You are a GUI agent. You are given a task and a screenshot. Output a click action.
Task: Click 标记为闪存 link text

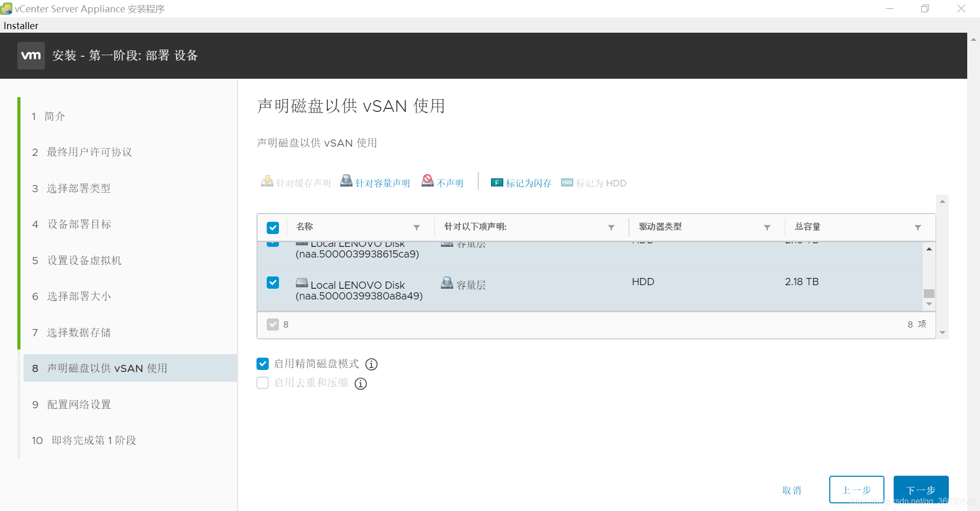[529, 183]
